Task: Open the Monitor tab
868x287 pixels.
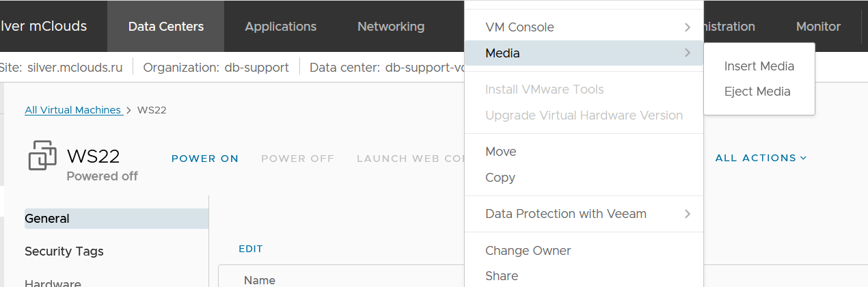Action: click(x=818, y=27)
